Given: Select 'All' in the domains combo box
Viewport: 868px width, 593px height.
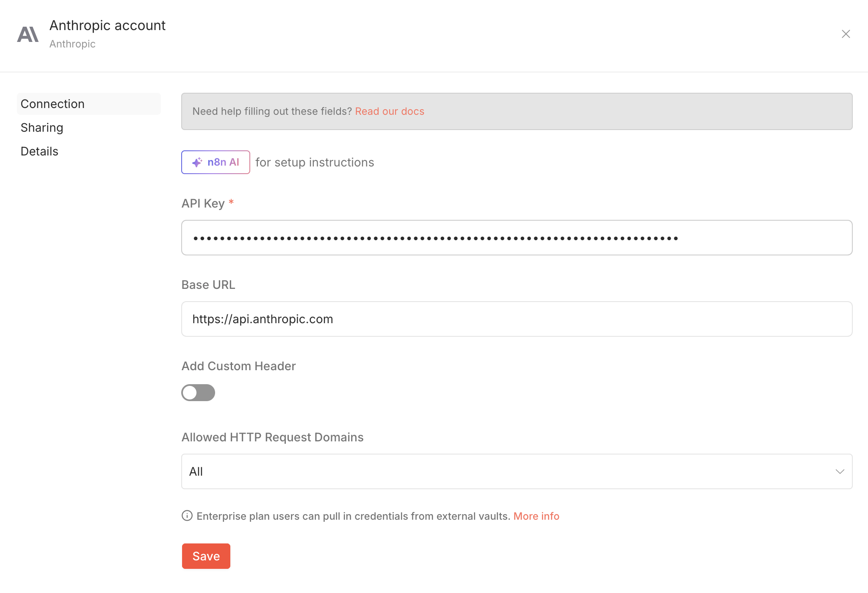Looking at the screenshot, I should pos(196,471).
